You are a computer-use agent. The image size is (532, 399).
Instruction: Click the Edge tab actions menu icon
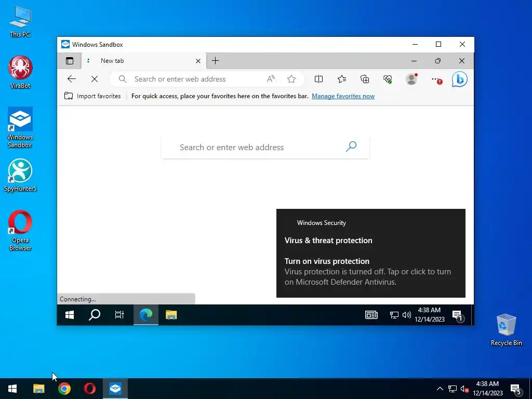coord(70,61)
